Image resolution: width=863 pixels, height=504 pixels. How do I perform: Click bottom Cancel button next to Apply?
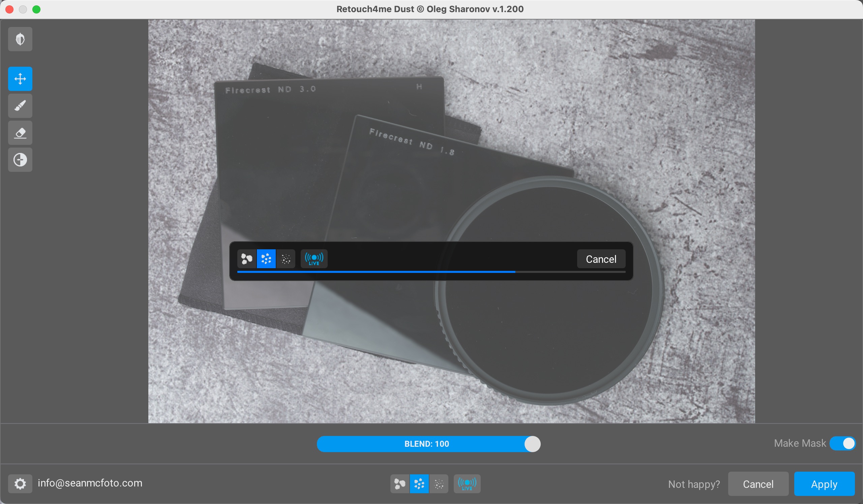point(758,484)
